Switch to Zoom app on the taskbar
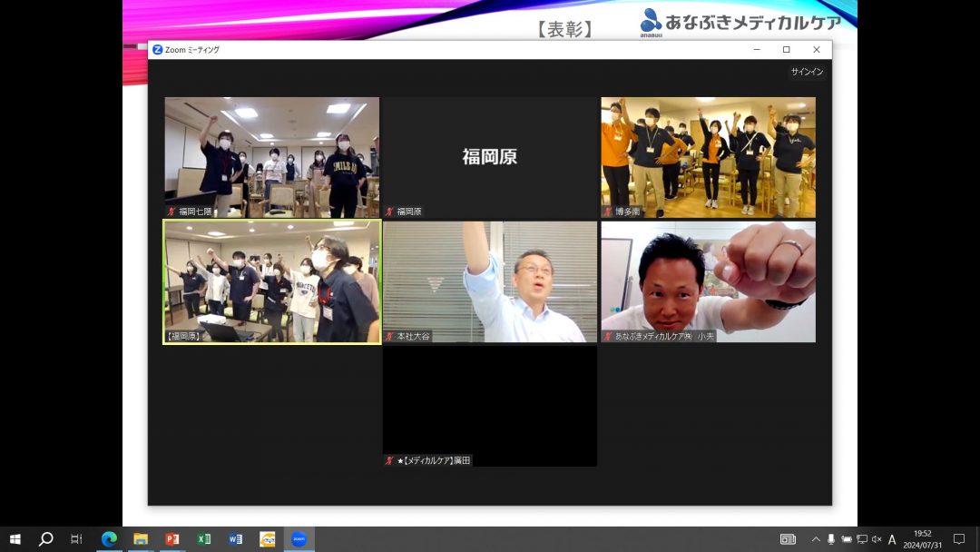 tap(299, 539)
